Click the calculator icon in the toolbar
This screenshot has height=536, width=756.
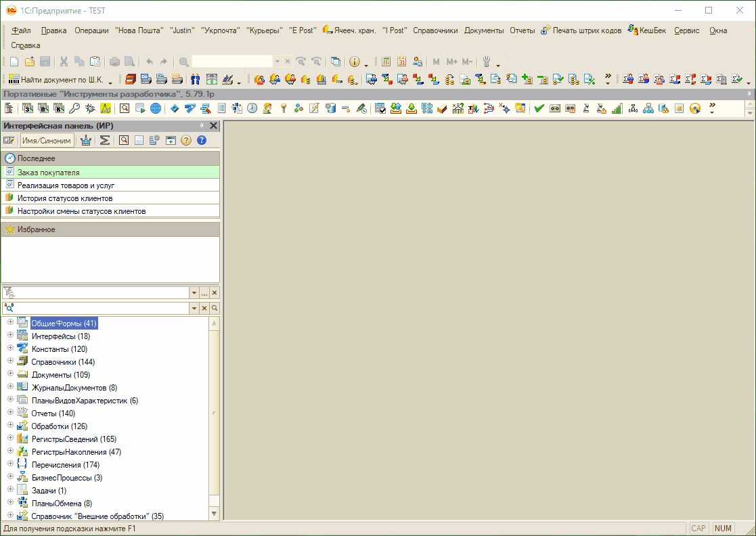[x=386, y=62]
